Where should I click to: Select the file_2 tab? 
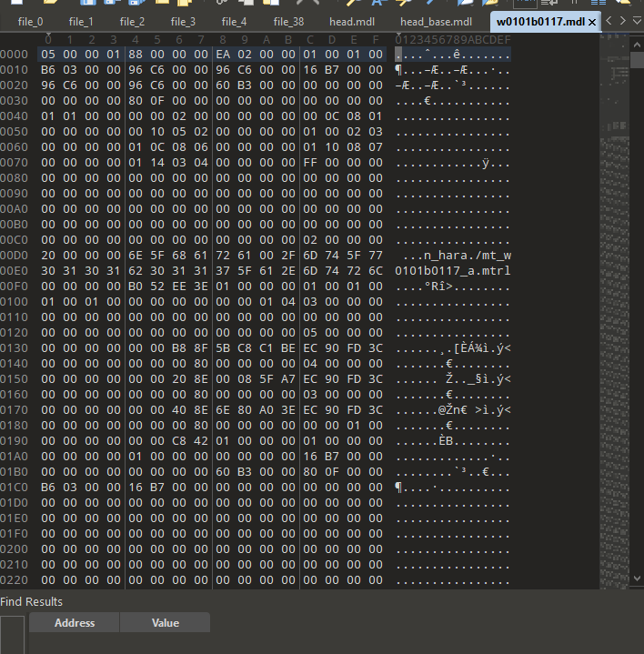[132, 22]
